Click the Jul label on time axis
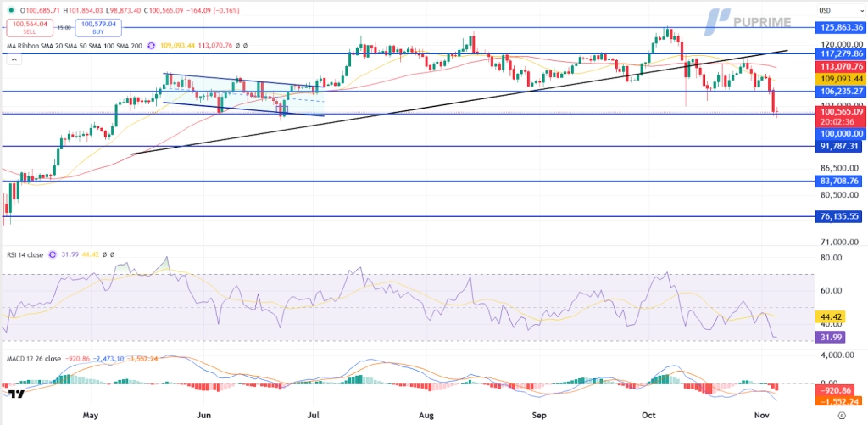Image resolution: width=868 pixels, height=425 pixels. [x=314, y=416]
